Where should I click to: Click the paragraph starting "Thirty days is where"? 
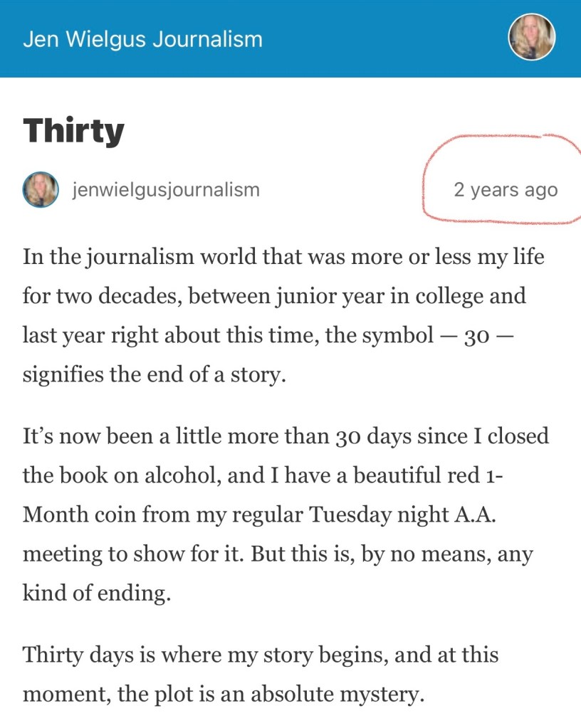[261, 673]
